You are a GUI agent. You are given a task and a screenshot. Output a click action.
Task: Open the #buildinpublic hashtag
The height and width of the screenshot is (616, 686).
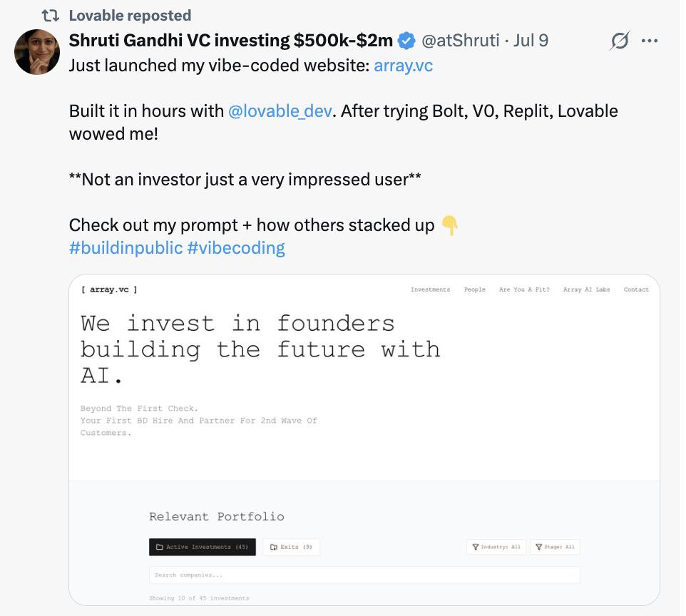point(126,248)
